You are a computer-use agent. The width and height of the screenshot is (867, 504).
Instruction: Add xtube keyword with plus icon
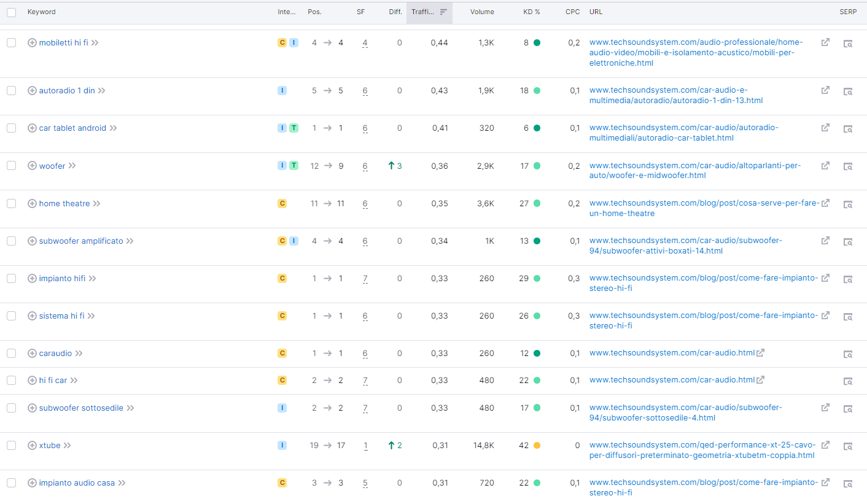pos(32,445)
